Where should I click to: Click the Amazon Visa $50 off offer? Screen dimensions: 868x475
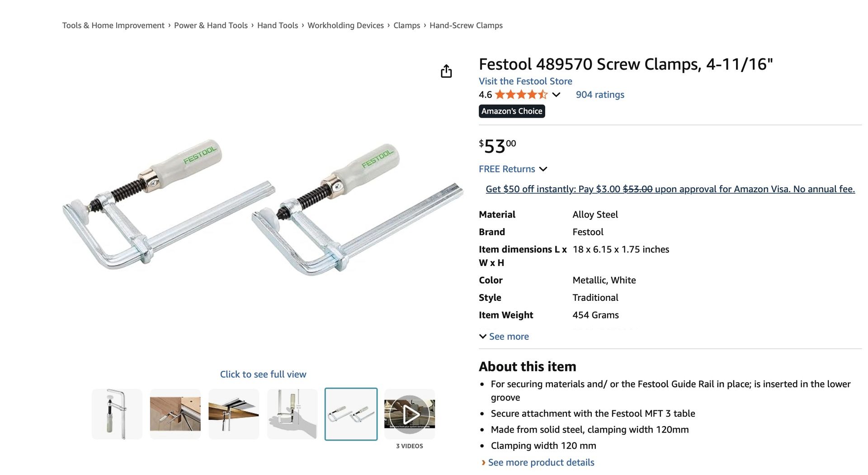(x=670, y=189)
